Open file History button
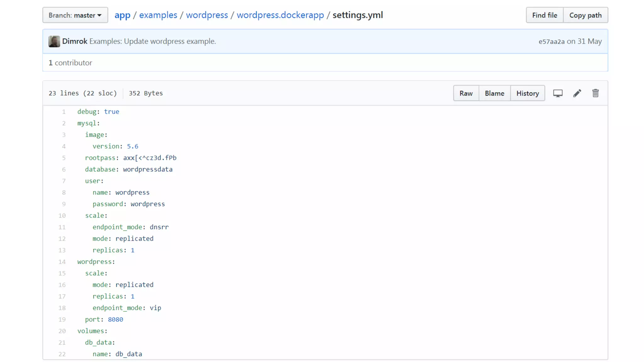644x362 pixels. pos(527,93)
